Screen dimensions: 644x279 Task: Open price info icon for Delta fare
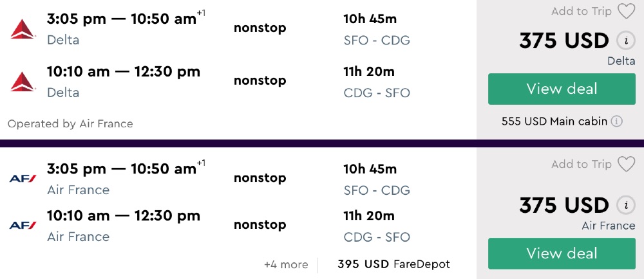coord(625,41)
